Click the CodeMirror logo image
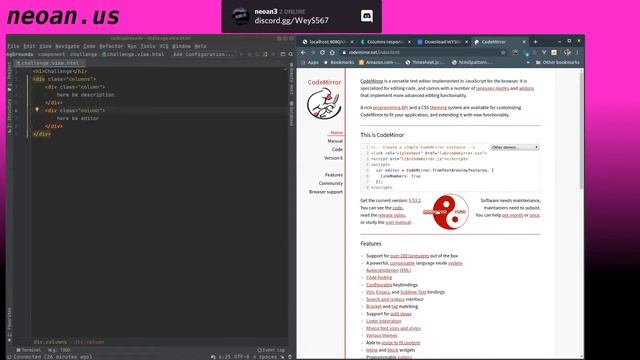 point(324,104)
